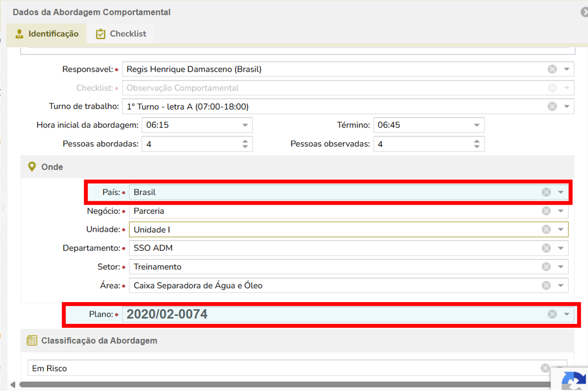Clear the País field Brasil value
The width and height of the screenshot is (588, 391).
(546, 192)
